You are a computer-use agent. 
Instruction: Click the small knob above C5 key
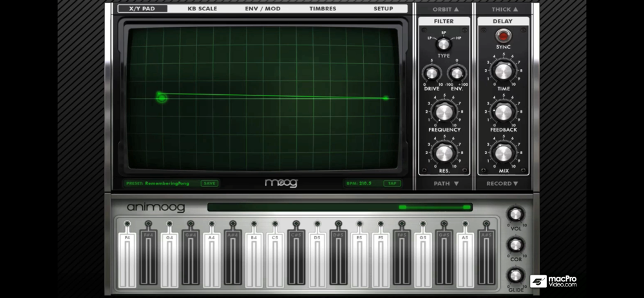(x=275, y=223)
